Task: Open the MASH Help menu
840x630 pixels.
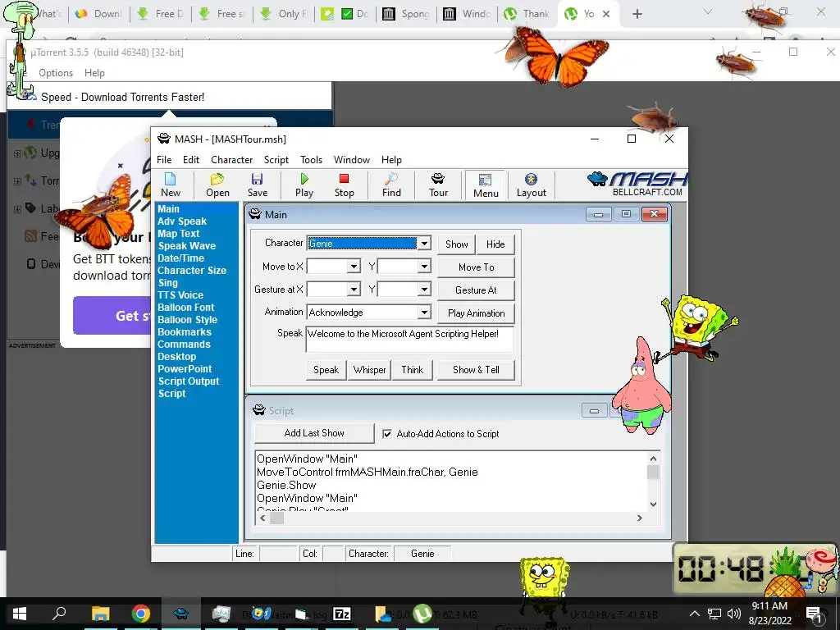Action: [391, 160]
